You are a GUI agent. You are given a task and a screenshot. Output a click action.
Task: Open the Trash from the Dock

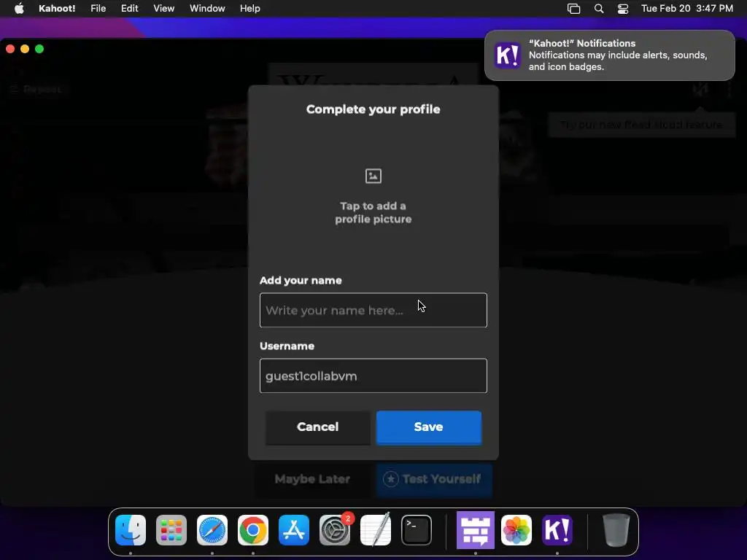[616, 530]
